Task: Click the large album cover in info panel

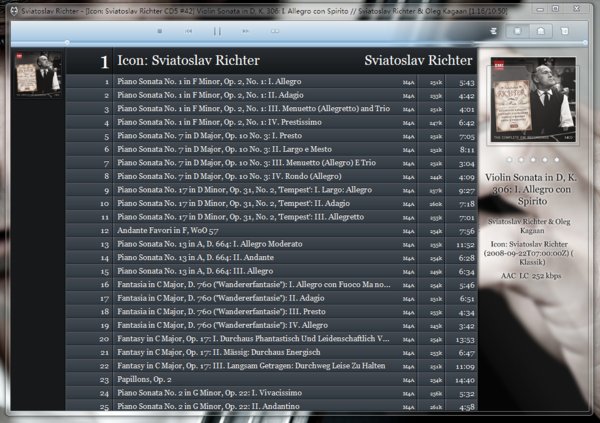Action: [x=533, y=100]
